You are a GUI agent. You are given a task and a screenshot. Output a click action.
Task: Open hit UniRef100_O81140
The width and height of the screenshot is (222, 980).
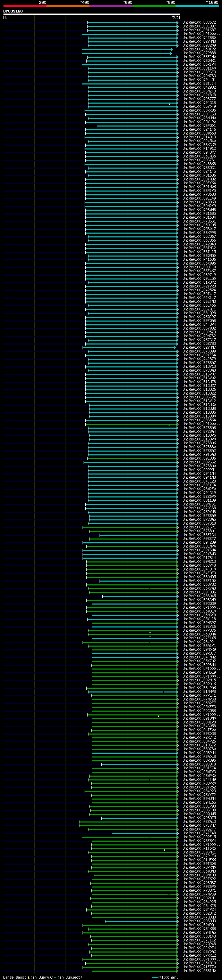pos(199,68)
